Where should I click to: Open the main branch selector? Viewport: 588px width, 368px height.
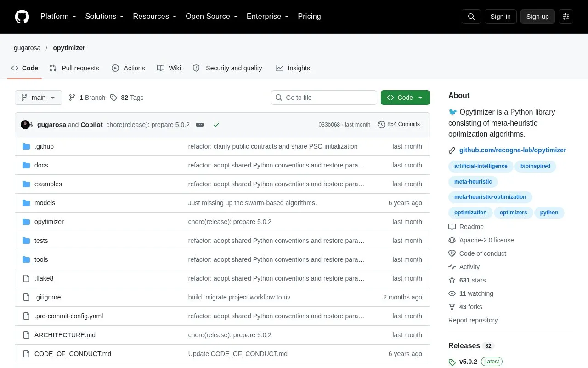coord(39,98)
